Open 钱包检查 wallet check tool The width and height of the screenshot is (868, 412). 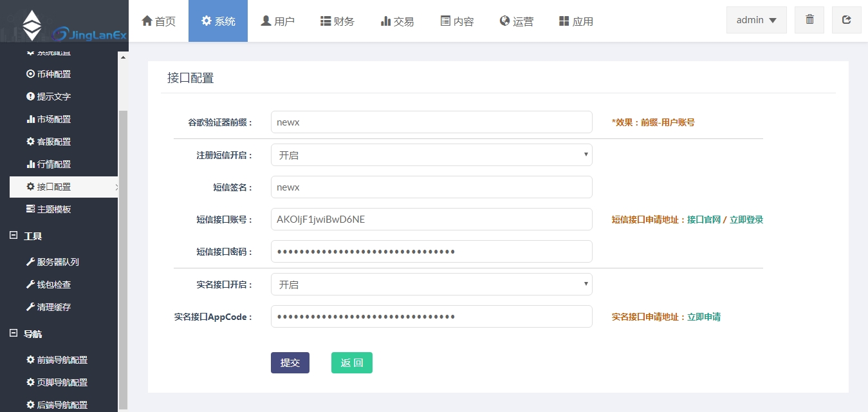[x=53, y=285]
